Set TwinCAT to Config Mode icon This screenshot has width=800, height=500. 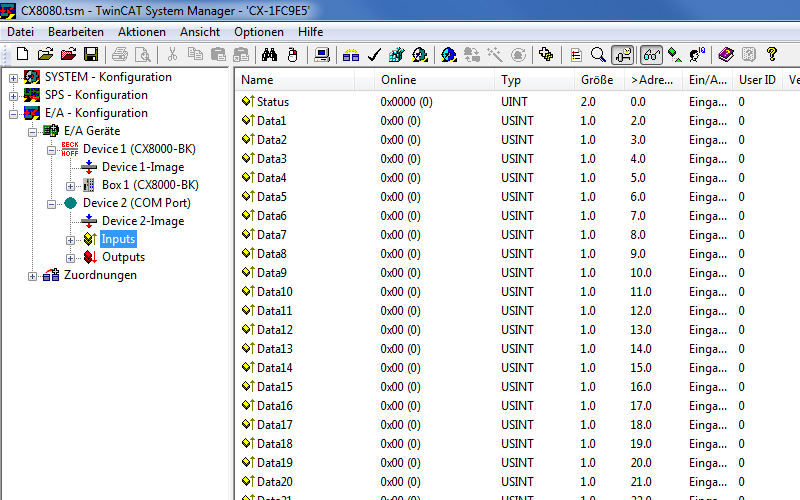pyautogui.click(x=449, y=54)
